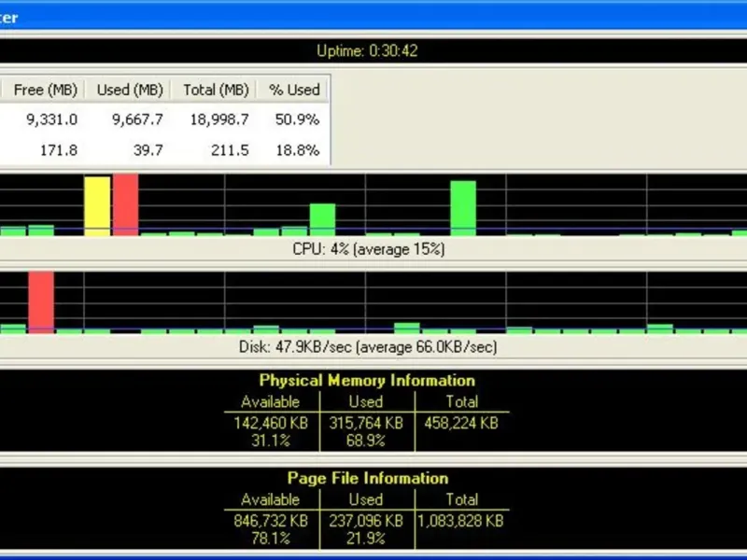
Task: Click the 68.9% used memory percentage
Action: click(366, 441)
